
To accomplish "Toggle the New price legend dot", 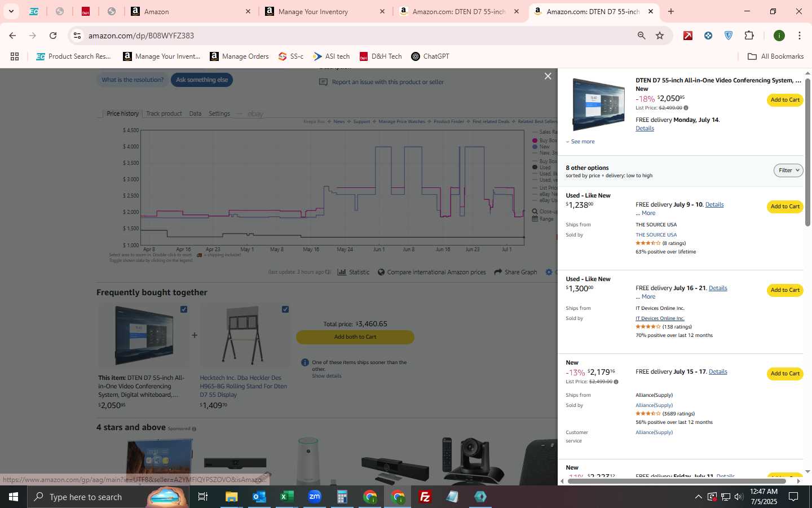I will 535,147.
